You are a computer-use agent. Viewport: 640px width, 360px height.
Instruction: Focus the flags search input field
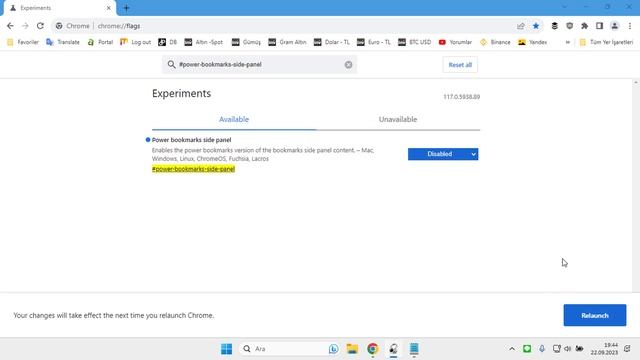pos(260,64)
